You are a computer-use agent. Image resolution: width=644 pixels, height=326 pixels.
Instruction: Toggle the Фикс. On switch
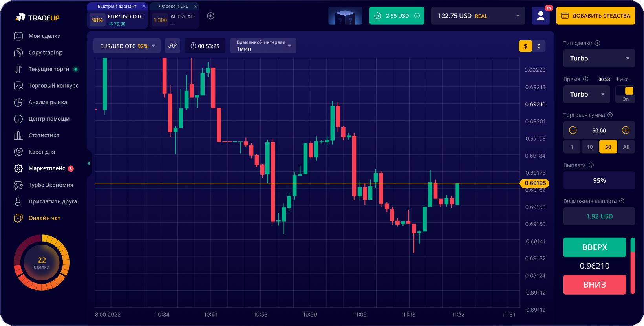pos(625,91)
